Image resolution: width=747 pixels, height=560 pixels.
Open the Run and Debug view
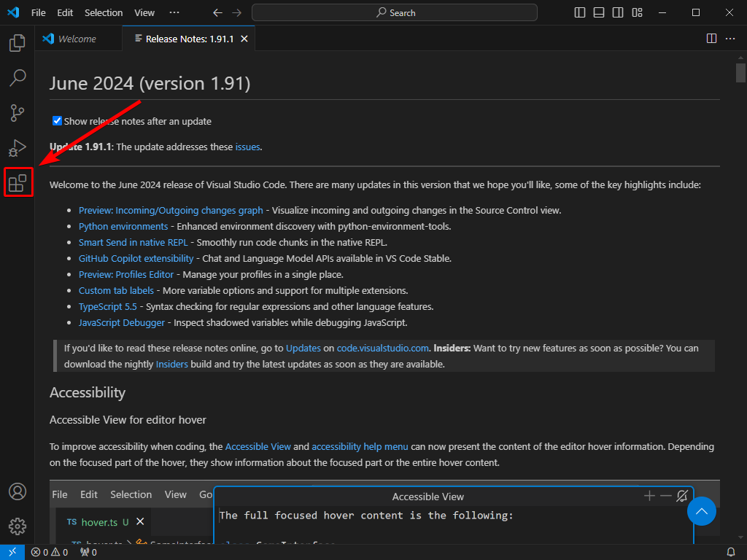pos(18,148)
